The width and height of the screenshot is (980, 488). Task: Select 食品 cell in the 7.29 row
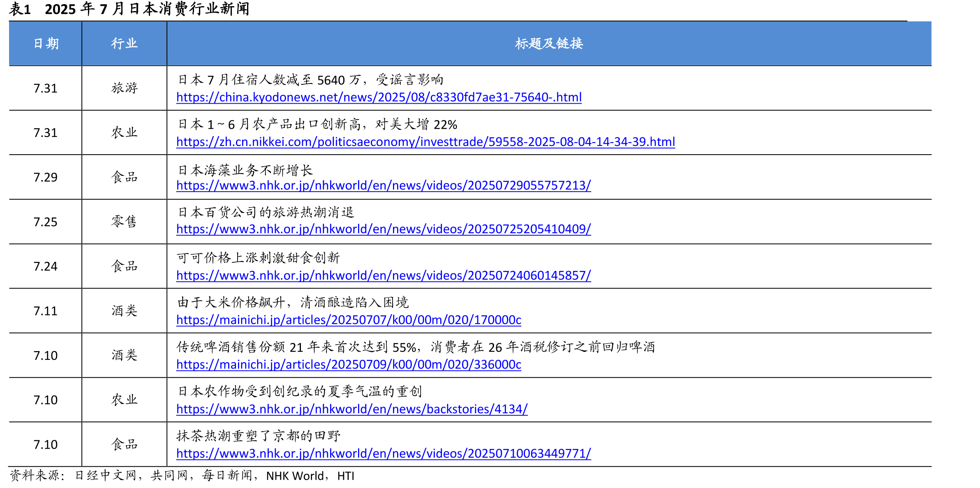click(x=124, y=177)
